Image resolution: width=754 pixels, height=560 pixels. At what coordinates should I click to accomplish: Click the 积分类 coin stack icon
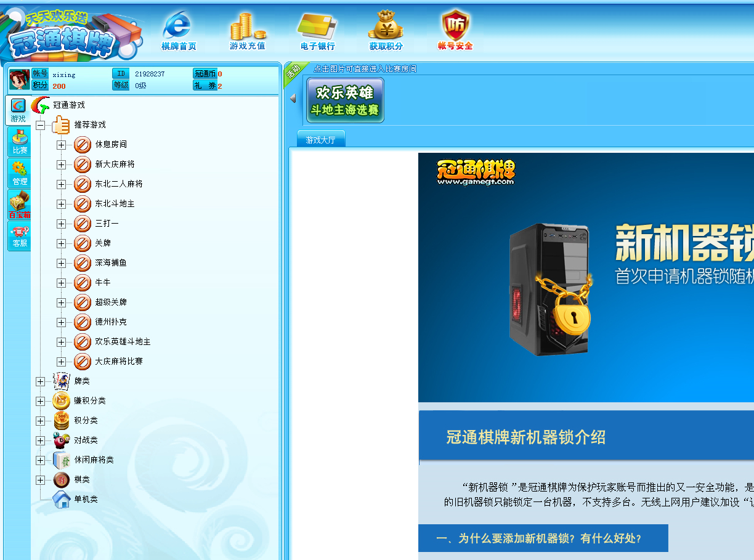61,420
